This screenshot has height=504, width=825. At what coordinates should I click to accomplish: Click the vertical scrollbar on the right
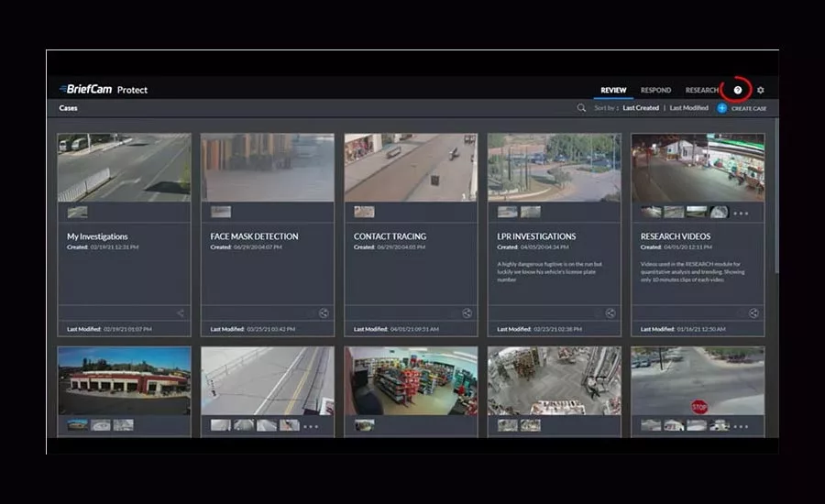(775, 202)
